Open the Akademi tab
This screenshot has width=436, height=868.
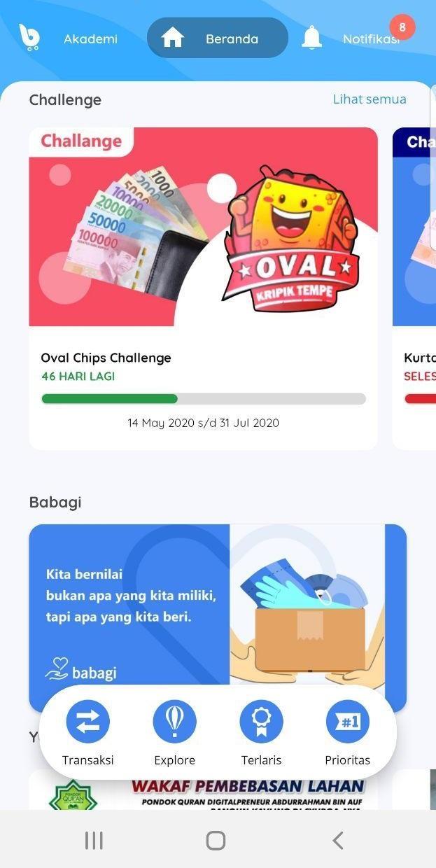click(x=90, y=39)
